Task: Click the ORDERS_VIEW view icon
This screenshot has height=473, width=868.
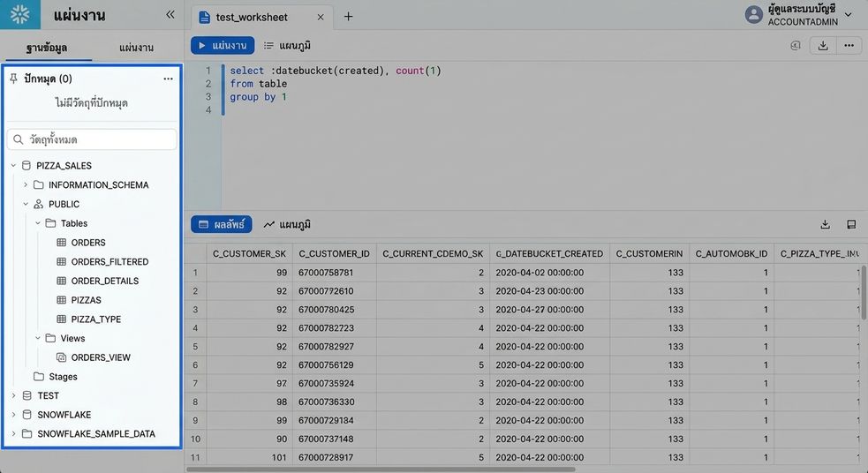Action: (x=62, y=357)
